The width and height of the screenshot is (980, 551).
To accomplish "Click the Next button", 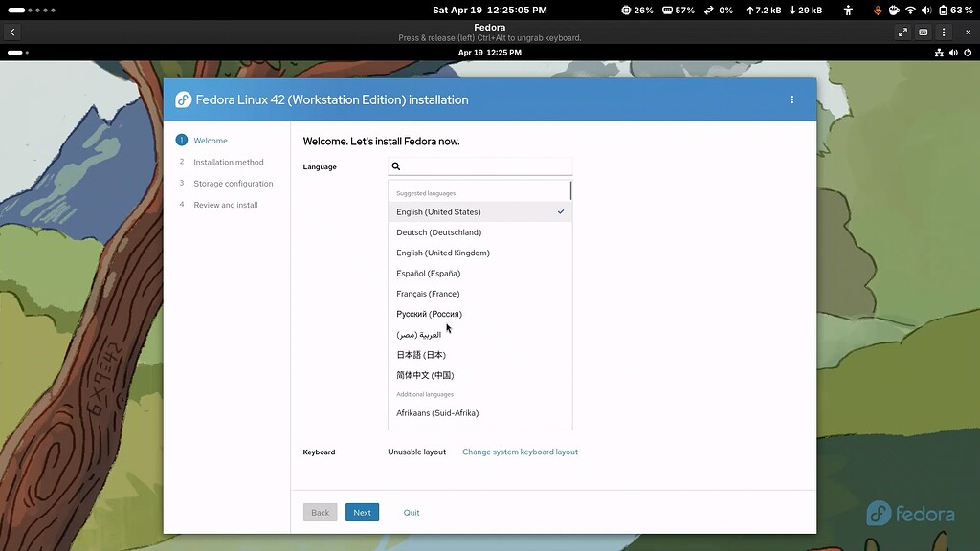I will [x=362, y=512].
